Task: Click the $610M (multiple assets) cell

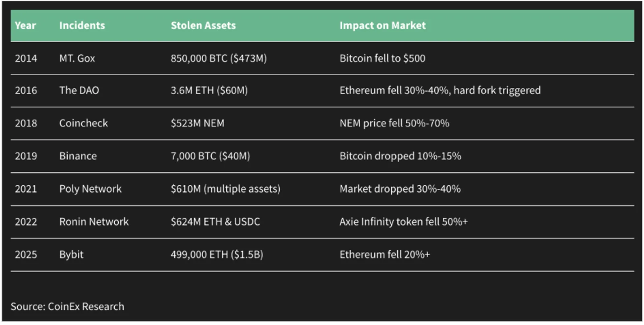Action: [x=225, y=189]
